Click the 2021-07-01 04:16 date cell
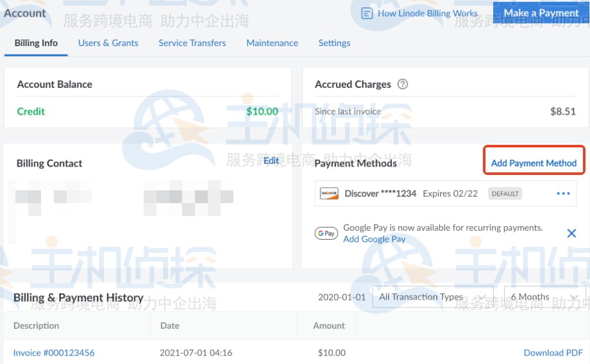Screen dimensions: 590x364 196,352
